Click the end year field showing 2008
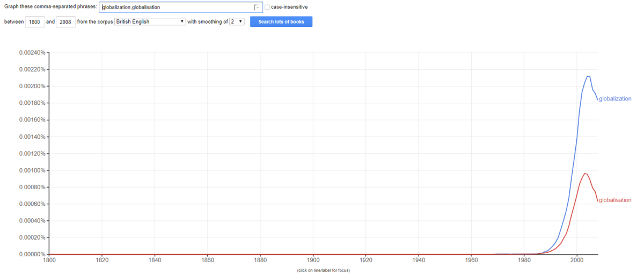The width and height of the screenshot is (644, 280). (x=65, y=22)
